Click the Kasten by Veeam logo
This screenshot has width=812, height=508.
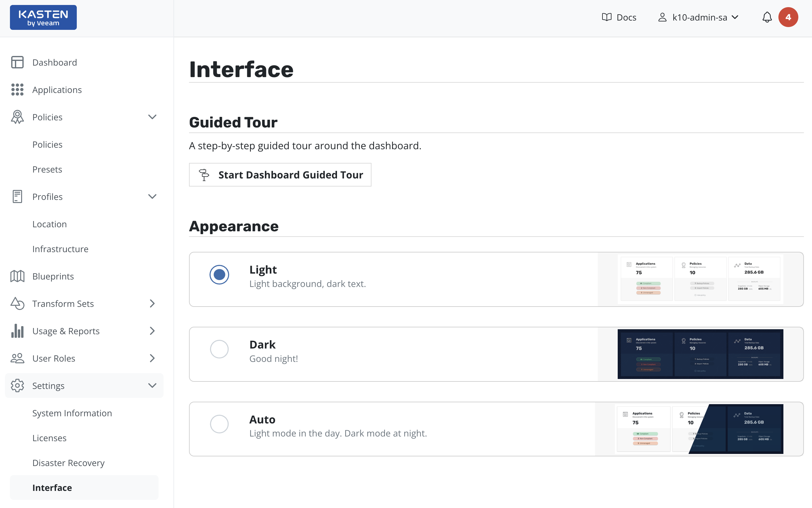click(43, 17)
